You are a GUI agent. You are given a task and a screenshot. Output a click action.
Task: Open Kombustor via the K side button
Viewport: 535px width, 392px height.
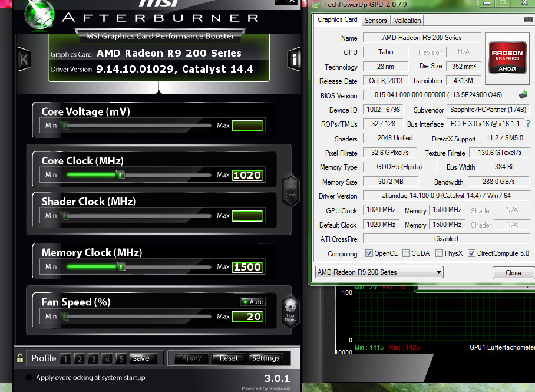[x=23, y=60]
